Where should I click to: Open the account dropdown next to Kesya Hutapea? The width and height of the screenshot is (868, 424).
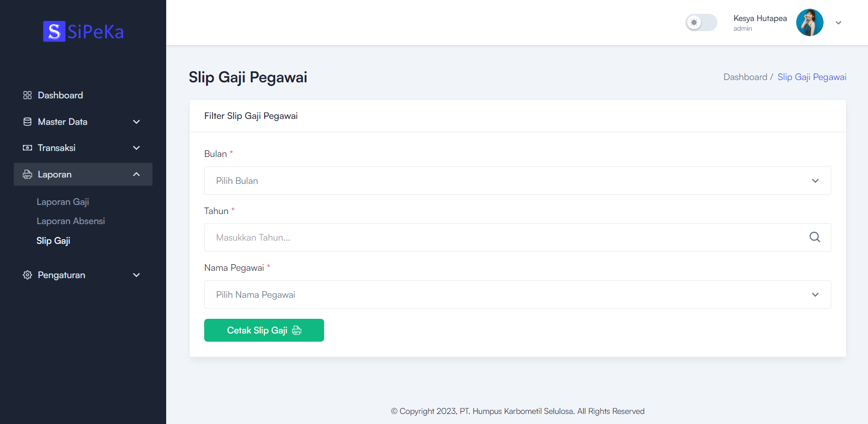coord(839,22)
